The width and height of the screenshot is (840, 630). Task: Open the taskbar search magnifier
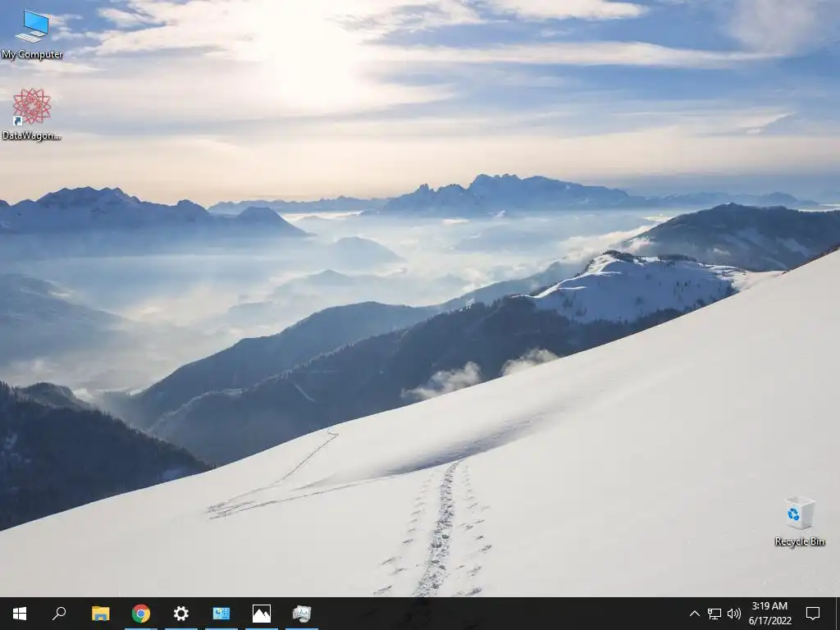coord(59,614)
